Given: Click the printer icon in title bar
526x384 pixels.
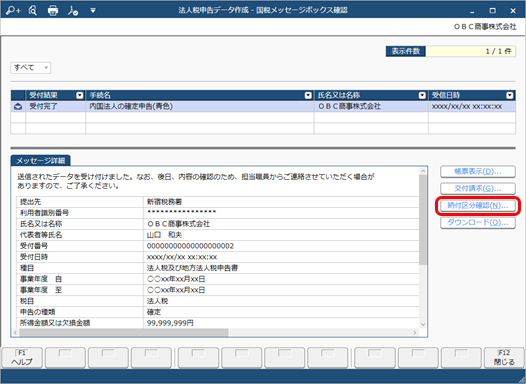Looking at the screenshot, I should [x=53, y=10].
